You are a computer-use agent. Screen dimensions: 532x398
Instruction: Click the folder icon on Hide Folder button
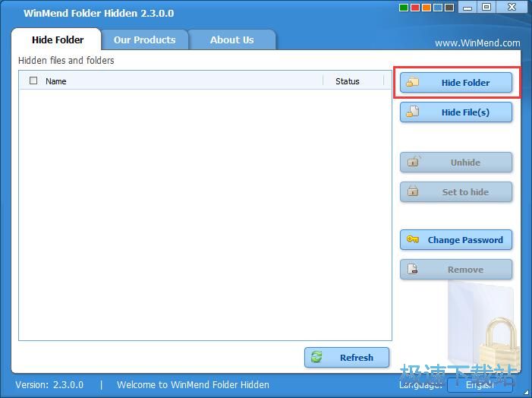point(413,82)
